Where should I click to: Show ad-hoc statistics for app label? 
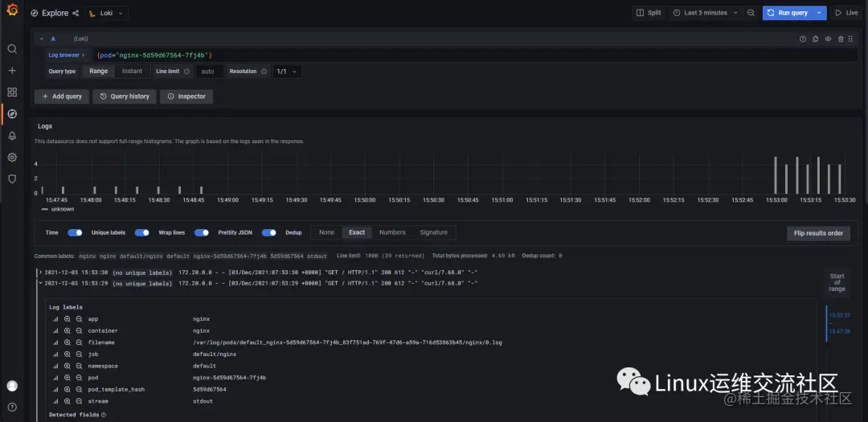(x=55, y=319)
